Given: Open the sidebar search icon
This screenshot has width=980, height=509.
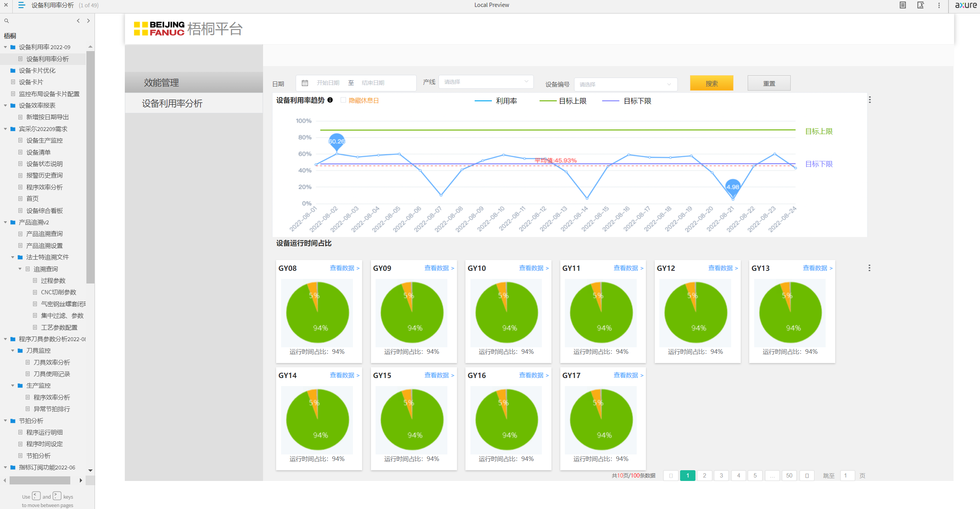Looking at the screenshot, I should click(x=7, y=21).
